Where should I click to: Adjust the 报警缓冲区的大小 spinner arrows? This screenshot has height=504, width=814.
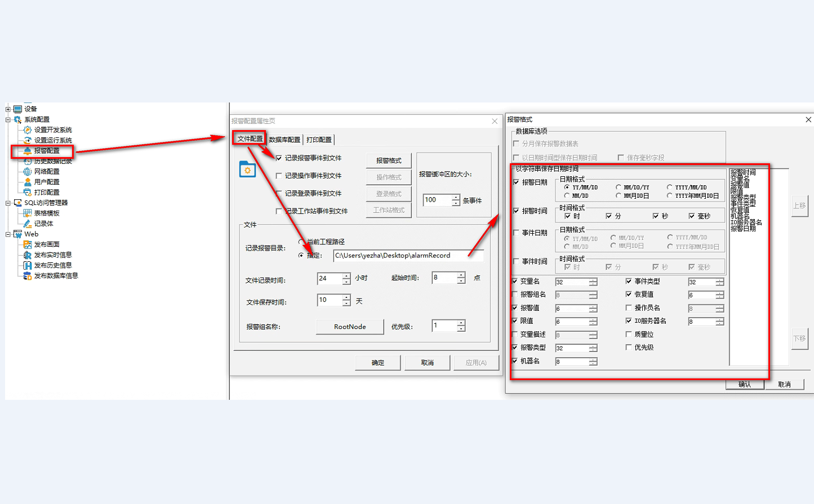(456, 200)
